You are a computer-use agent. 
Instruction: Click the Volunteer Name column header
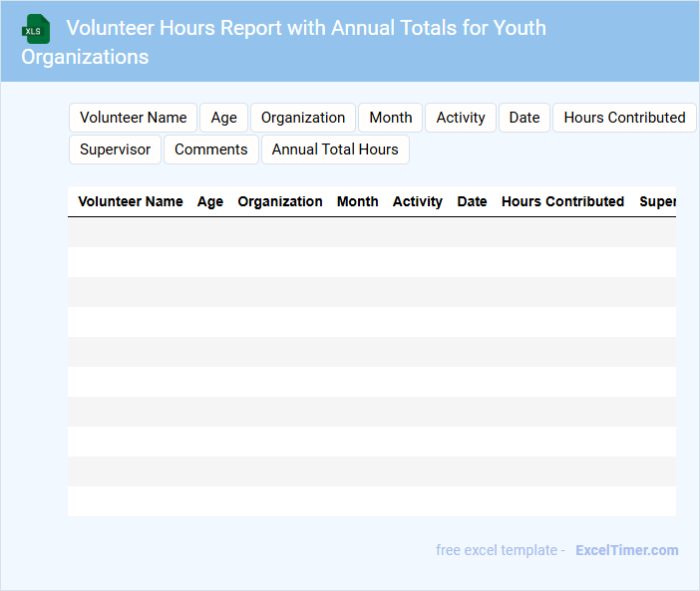pos(131,201)
